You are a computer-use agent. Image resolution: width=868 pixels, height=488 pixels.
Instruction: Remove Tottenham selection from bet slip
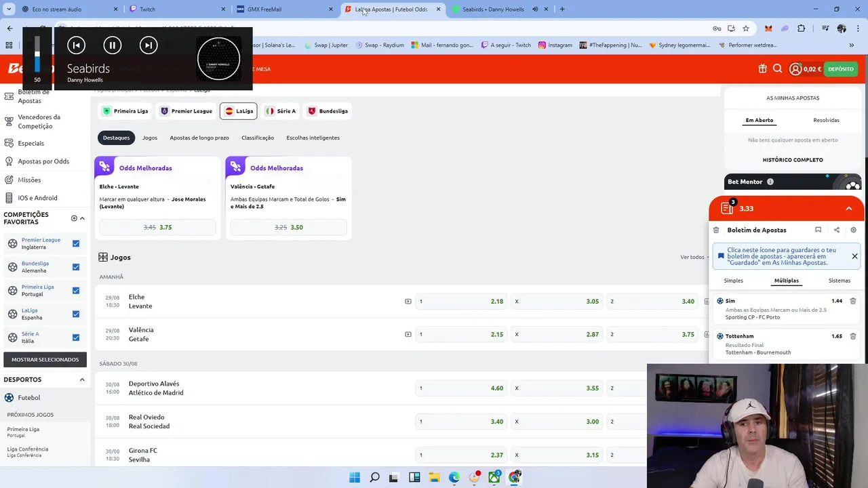point(853,336)
